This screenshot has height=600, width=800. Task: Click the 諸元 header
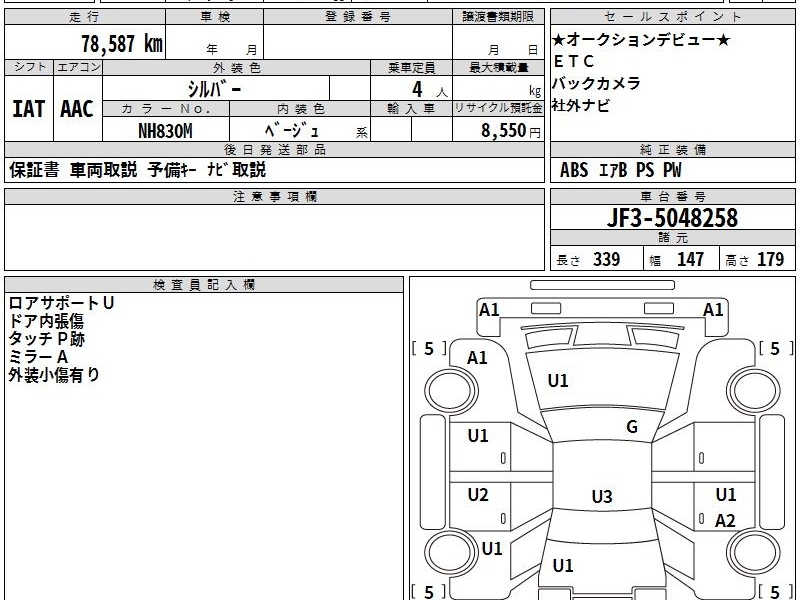pyautogui.click(x=672, y=238)
